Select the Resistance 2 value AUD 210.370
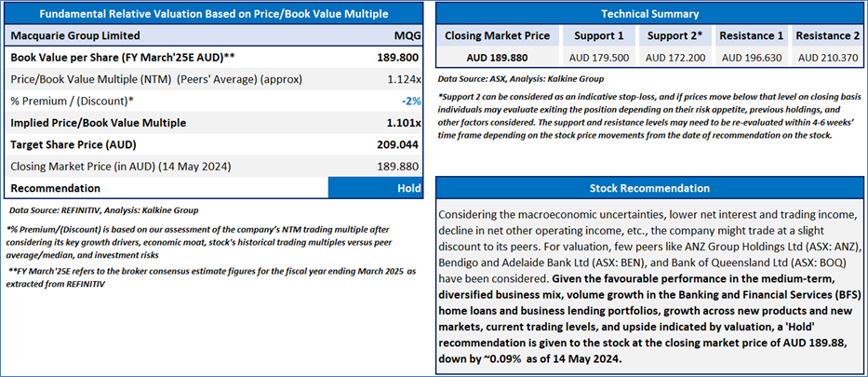868x377 pixels. 828,58
